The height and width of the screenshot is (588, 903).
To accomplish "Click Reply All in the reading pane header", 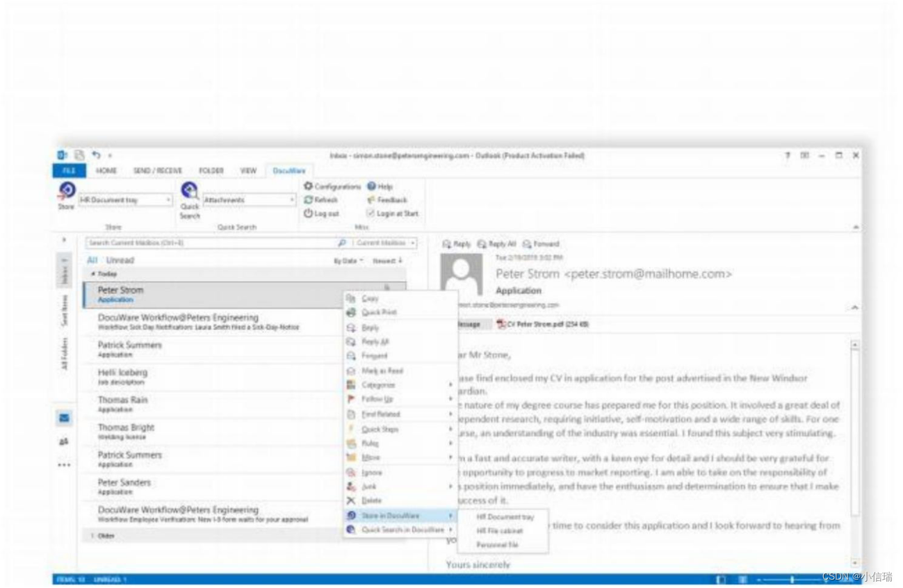I will tap(496, 244).
